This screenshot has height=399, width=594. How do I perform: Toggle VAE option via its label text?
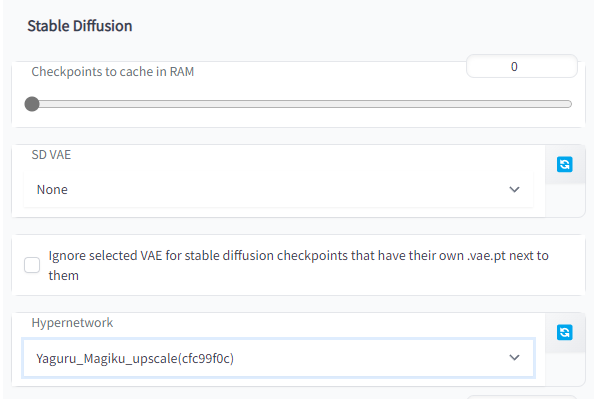(299, 265)
